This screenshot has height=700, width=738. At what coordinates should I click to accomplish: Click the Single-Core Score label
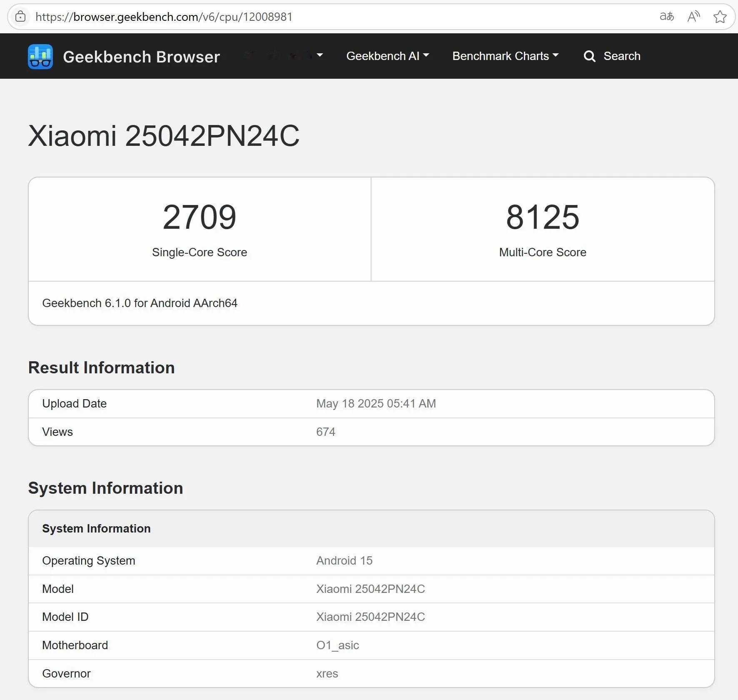tap(199, 252)
